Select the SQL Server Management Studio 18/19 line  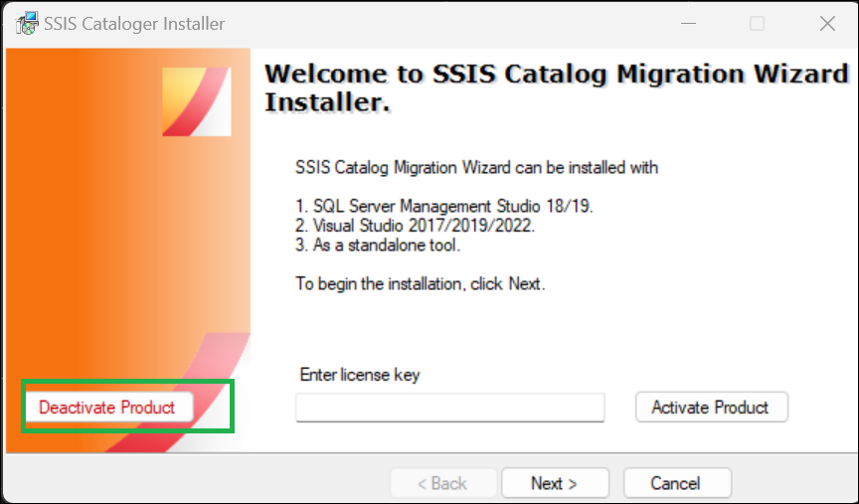tap(444, 206)
